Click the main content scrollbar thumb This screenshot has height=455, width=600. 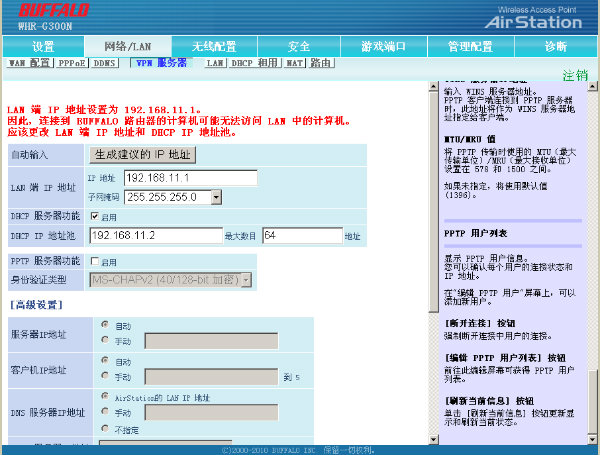click(433, 202)
